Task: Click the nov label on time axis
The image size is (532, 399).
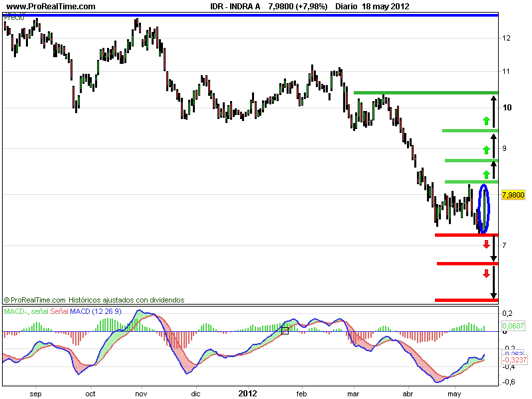Action: pyautogui.click(x=141, y=394)
